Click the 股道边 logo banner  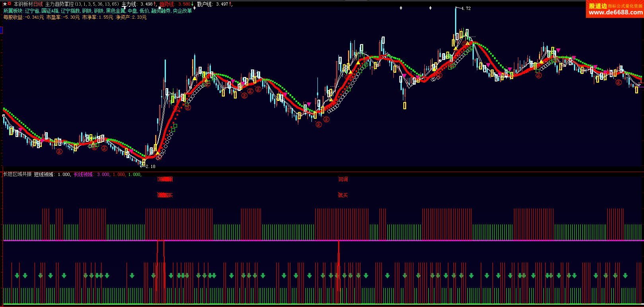[615, 9]
